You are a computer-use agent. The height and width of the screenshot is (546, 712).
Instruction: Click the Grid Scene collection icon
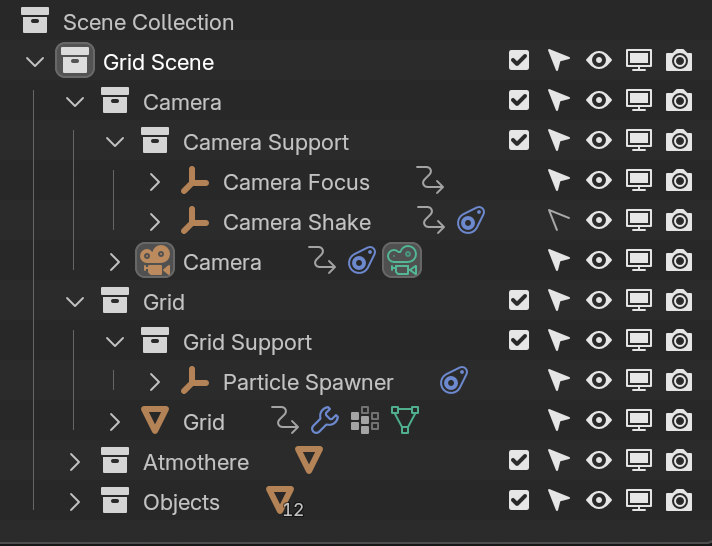[x=75, y=62]
